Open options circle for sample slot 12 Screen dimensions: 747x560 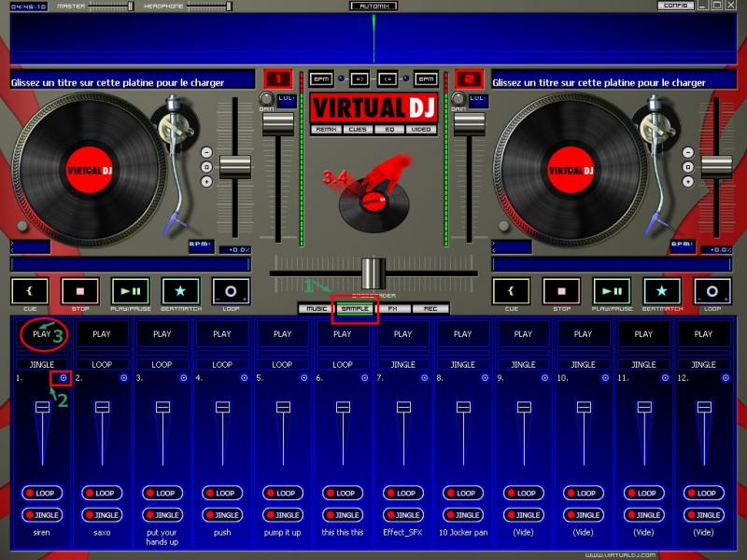tap(726, 378)
